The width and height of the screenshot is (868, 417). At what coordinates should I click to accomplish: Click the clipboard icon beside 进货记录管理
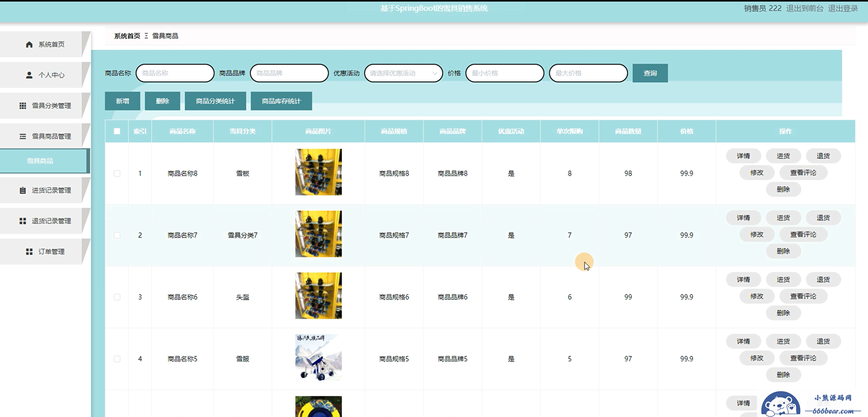click(x=23, y=190)
